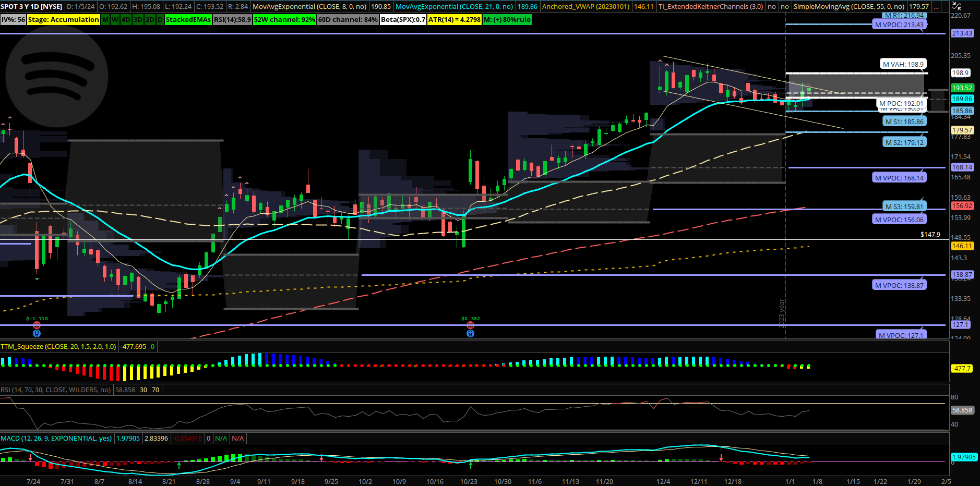Click the $147.9 price level label
Screen dimensions: 980x486
930,235
